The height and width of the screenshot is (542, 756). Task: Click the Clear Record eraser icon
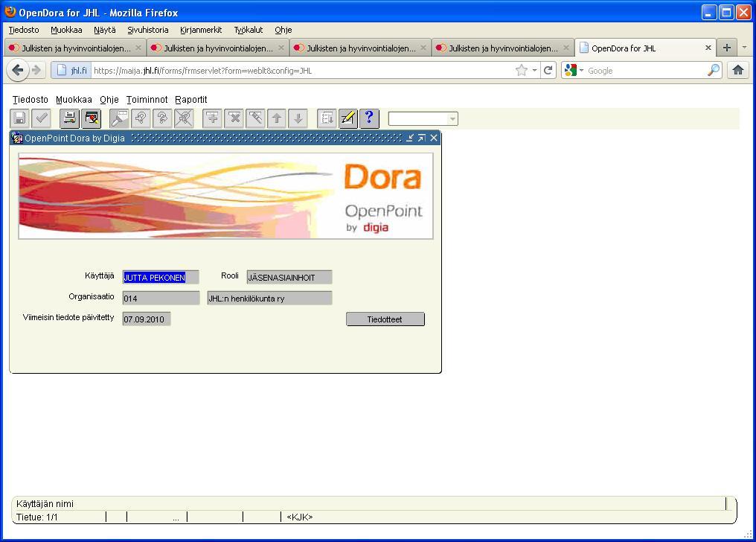click(x=255, y=118)
